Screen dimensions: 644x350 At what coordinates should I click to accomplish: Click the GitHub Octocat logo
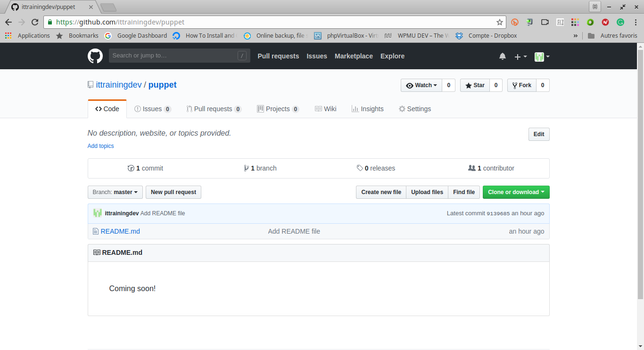(x=95, y=56)
